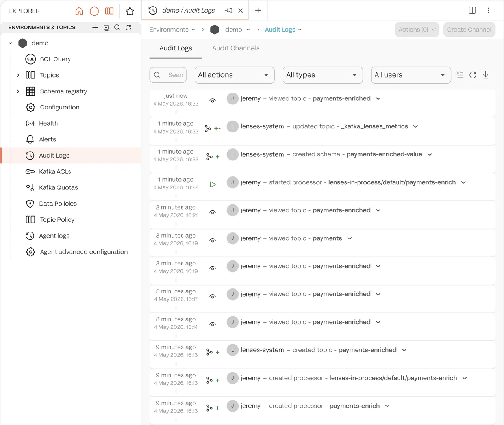Image resolution: width=504 pixels, height=425 pixels.
Task: Expand details of viewed topic payments entry
Action: [x=350, y=238]
